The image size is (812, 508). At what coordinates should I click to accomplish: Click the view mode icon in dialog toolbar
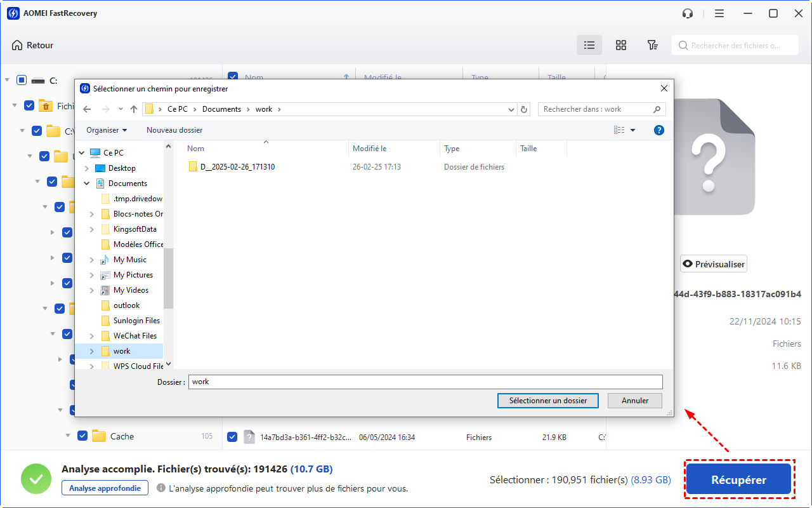coord(619,130)
